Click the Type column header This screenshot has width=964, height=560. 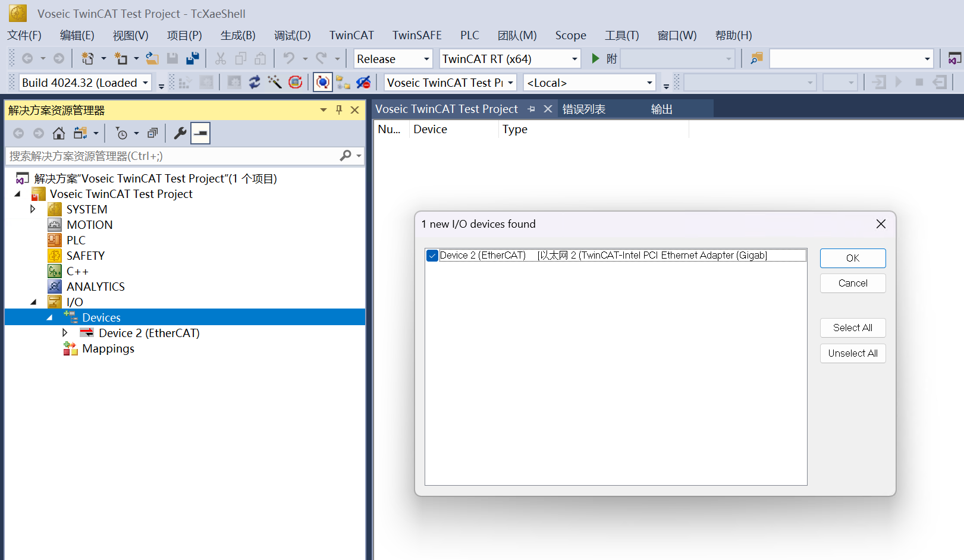click(594, 129)
